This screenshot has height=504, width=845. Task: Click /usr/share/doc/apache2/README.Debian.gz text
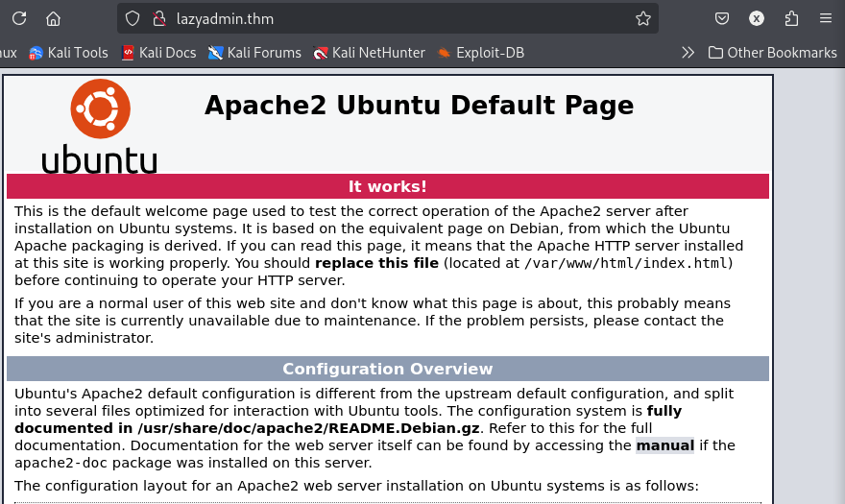(309, 428)
